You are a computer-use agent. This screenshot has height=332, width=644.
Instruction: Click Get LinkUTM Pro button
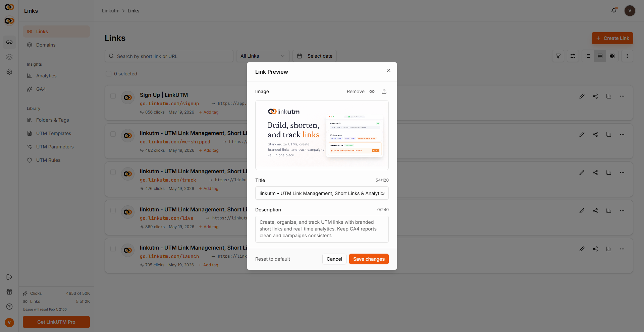coord(56,322)
